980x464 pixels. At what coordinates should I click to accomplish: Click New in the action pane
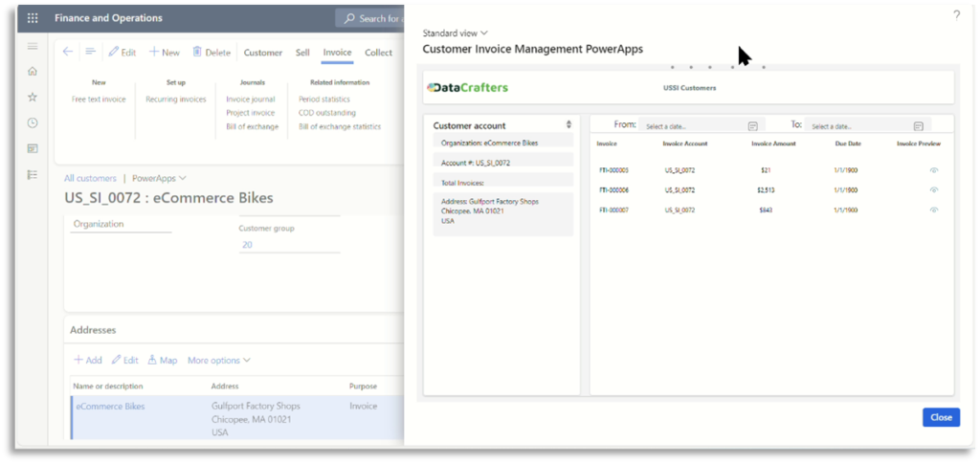pos(165,53)
